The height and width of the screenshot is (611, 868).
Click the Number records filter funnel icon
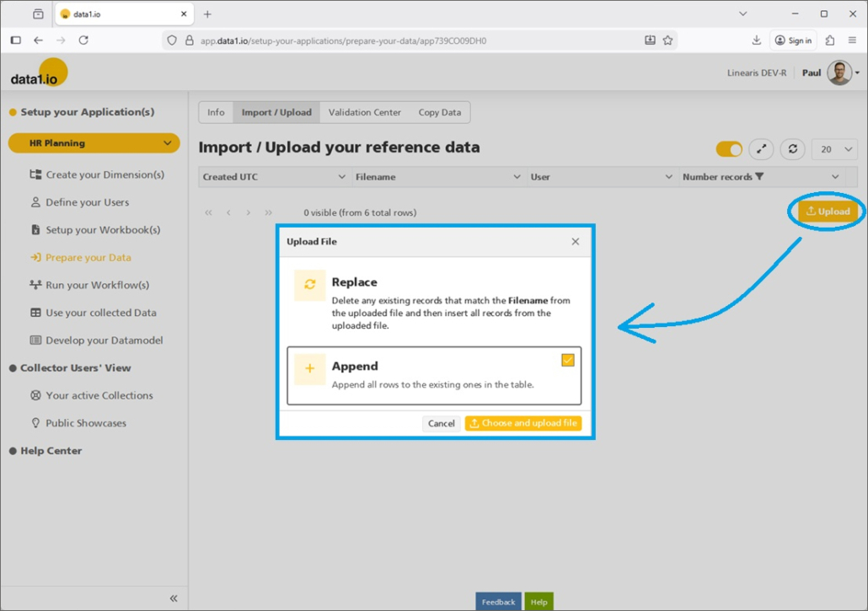[759, 177]
